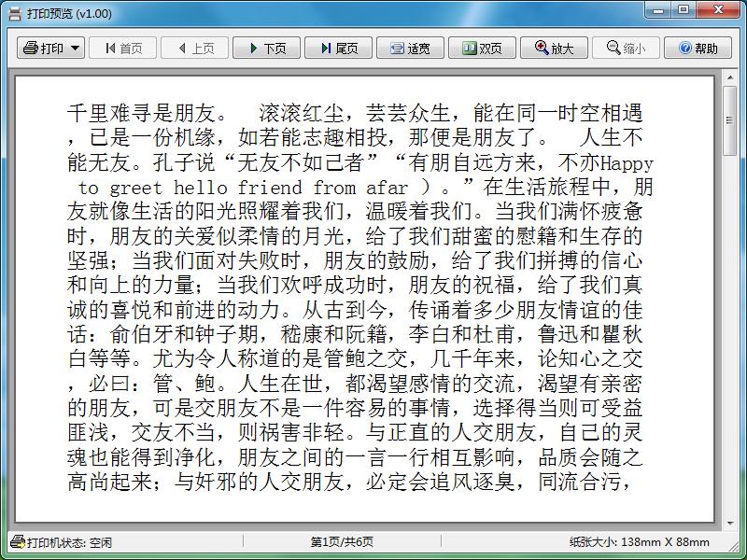
Task: Jump to last page with 尾页
Action: coord(338,49)
